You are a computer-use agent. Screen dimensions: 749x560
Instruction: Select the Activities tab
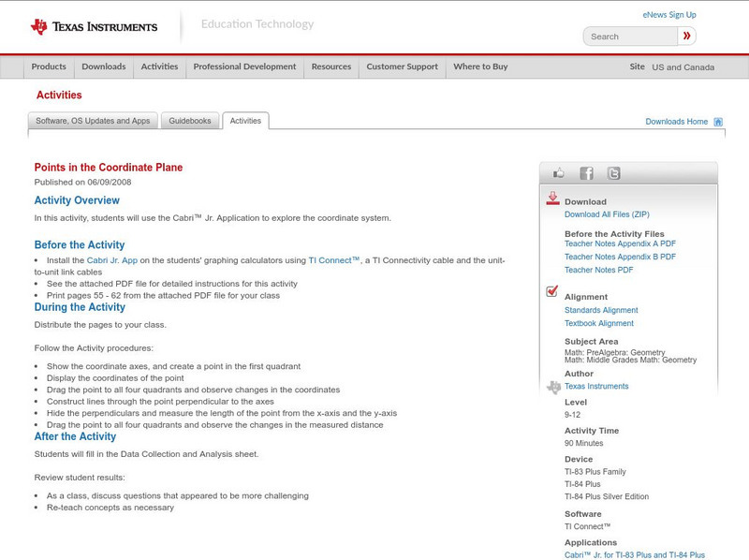(x=245, y=121)
